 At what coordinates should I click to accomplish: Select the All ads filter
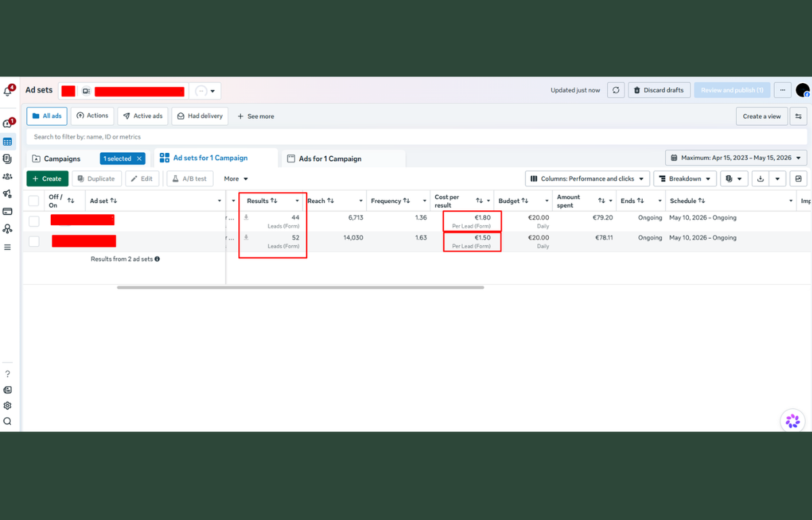click(47, 116)
